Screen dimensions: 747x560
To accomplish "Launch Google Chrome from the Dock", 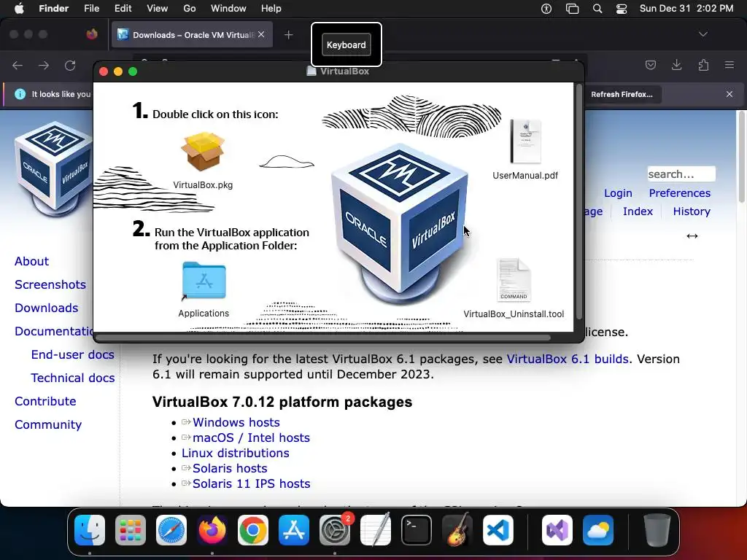I will click(x=253, y=530).
